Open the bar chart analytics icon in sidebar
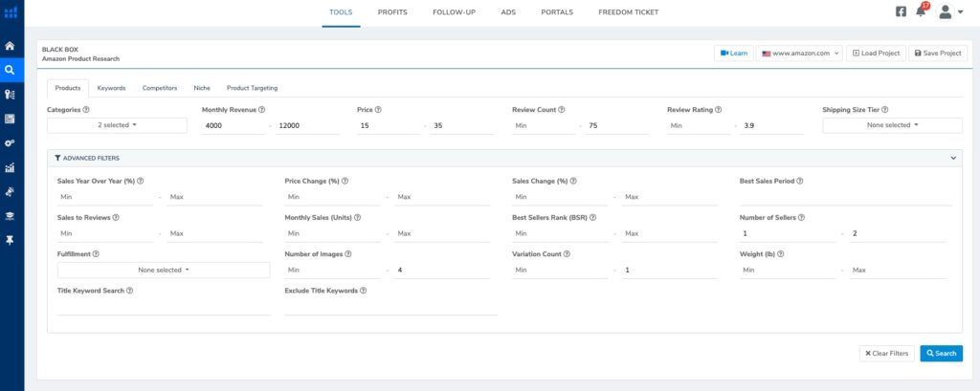The height and width of the screenshot is (391, 980). tap(10, 167)
